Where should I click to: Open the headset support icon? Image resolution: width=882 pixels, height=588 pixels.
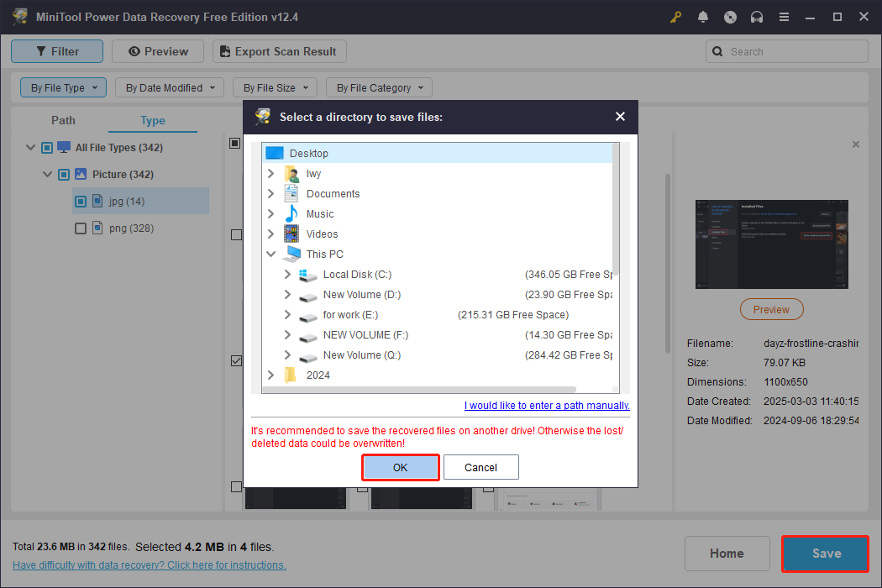[x=757, y=17]
